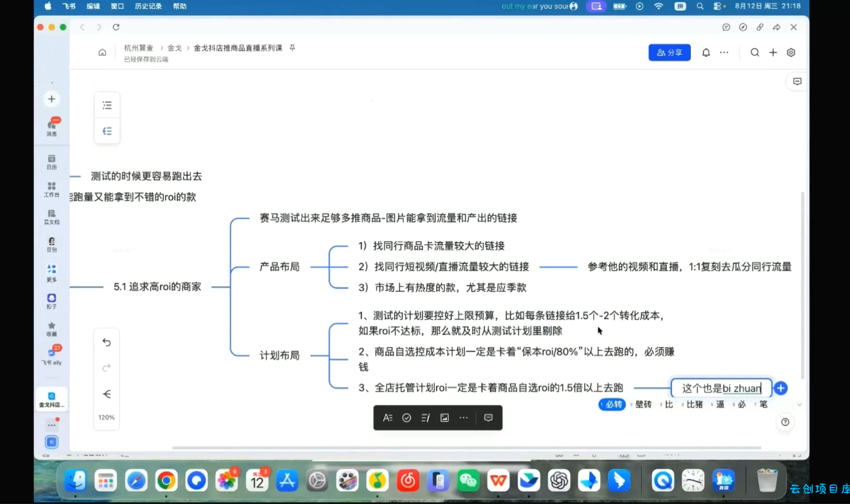Pin the document with the pin icon

pyautogui.click(x=292, y=47)
